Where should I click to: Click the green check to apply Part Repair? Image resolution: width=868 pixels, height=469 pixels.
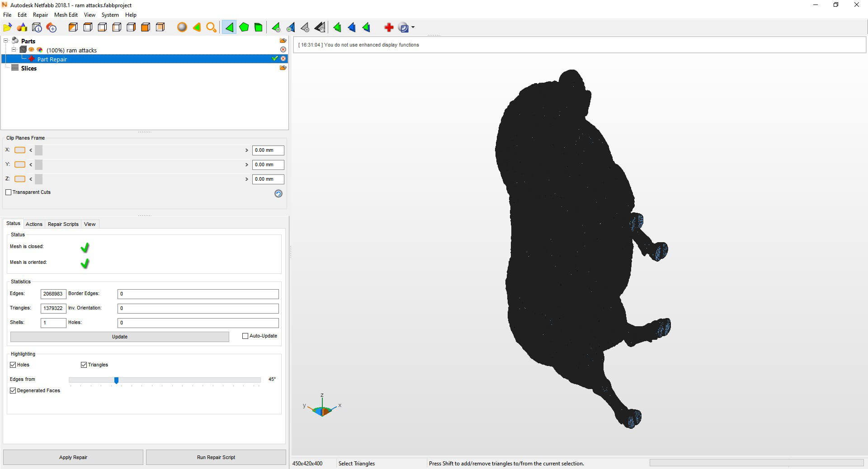tap(274, 59)
